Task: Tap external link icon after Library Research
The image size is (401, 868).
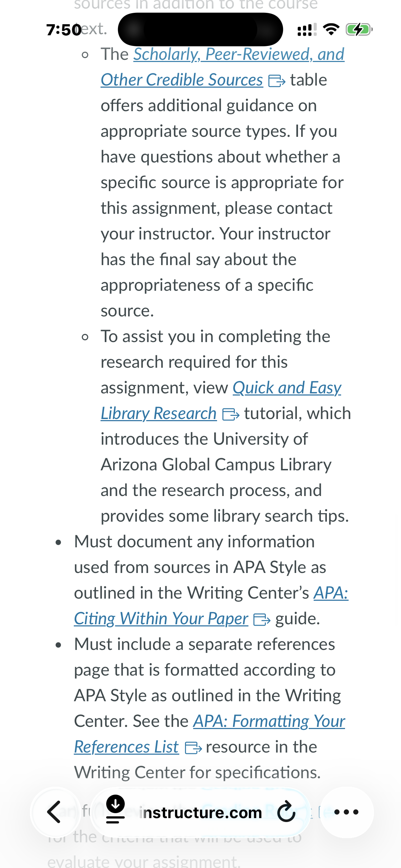Action: 231,414
